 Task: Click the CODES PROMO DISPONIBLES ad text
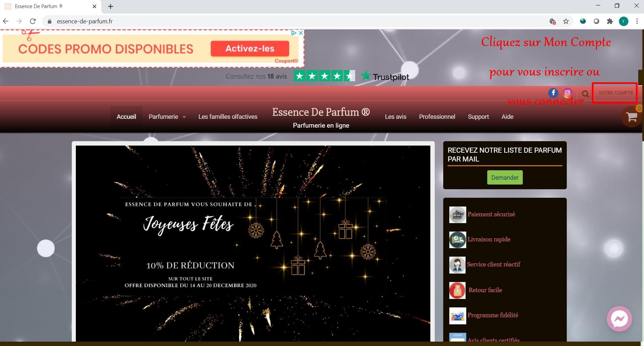pos(106,49)
